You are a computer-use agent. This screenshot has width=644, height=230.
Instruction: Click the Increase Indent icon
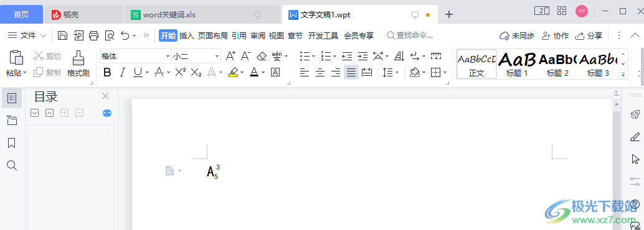tap(362, 56)
